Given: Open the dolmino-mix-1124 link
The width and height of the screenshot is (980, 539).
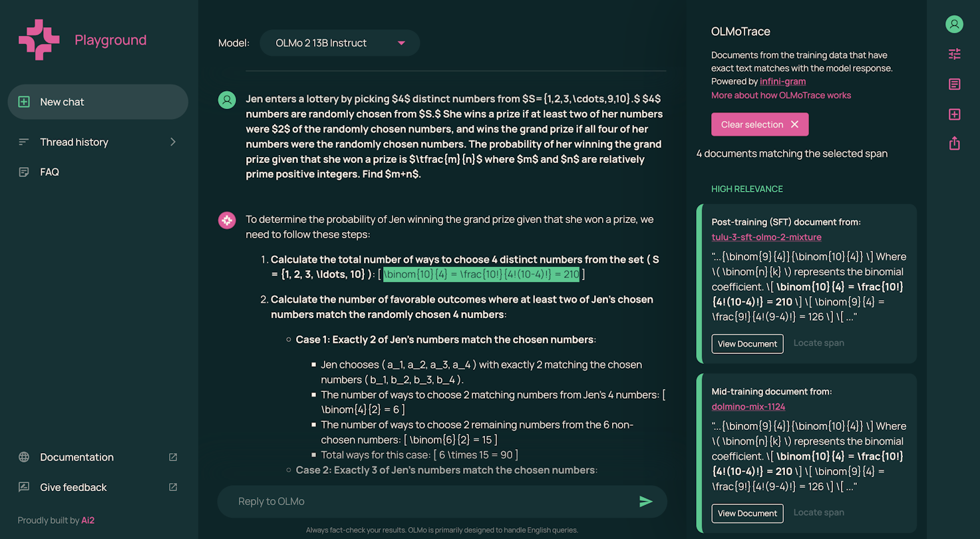Looking at the screenshot, I should point(748,407).
